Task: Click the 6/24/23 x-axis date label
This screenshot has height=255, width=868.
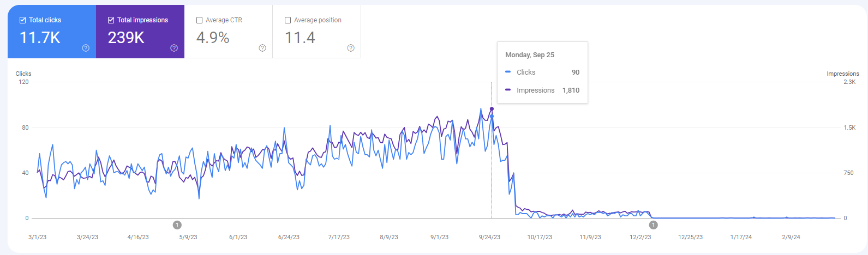Action: point(289,238)
